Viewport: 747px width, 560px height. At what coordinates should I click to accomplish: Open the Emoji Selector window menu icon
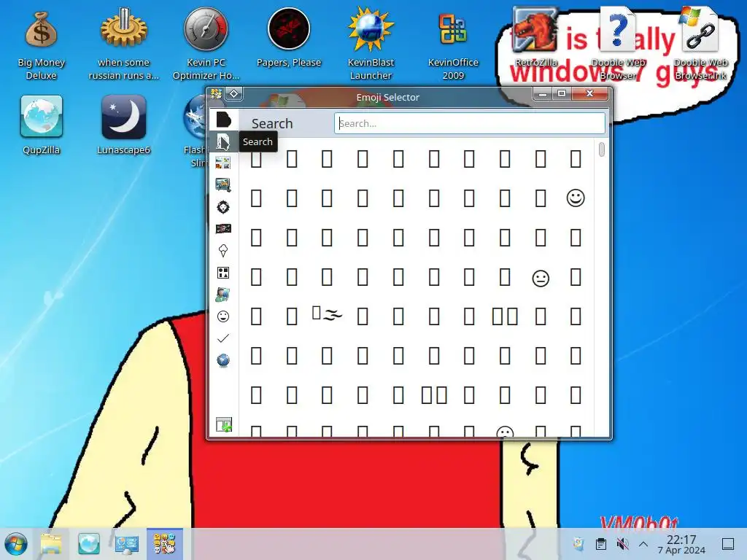[x=217, y=94]
